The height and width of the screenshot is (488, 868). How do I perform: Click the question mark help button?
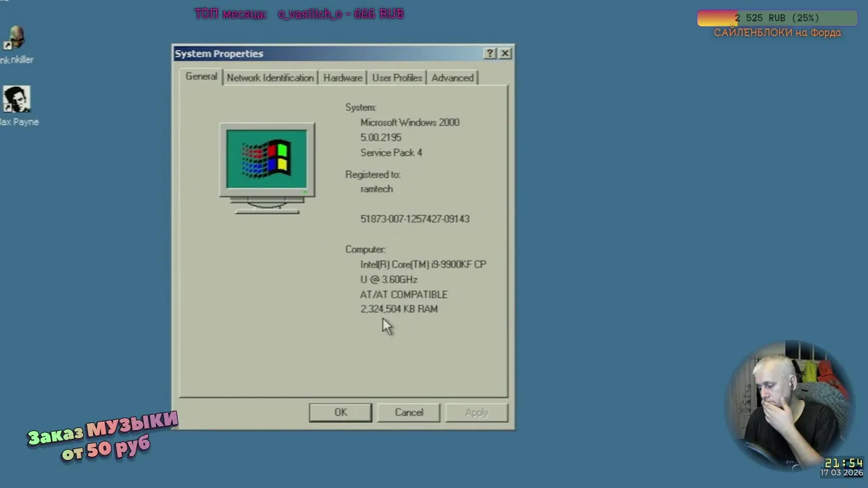pyautogui.click(x=490, y=54)
